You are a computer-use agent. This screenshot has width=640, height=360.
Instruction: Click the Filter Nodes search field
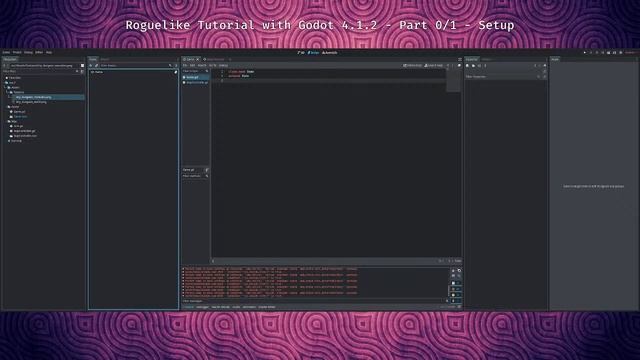136,65
